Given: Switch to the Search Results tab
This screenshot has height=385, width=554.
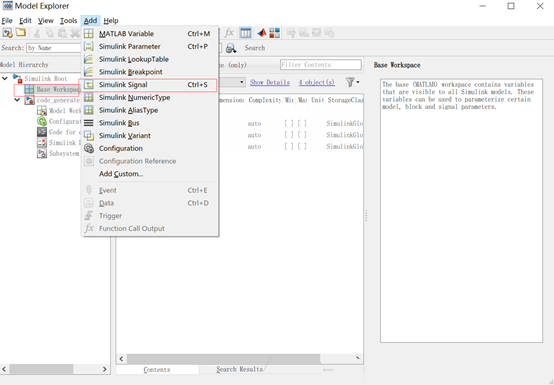Looking at the screenshot, I should pos(240,369).
